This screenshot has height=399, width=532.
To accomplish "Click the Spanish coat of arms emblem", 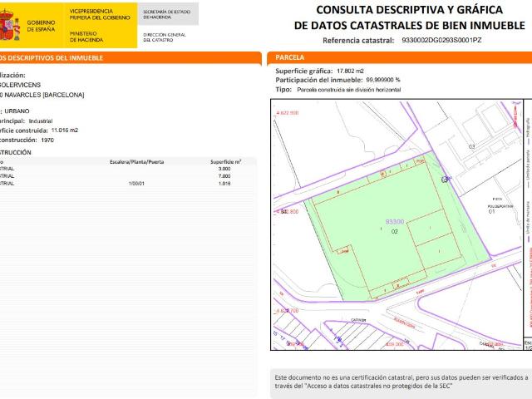I will (x=9, y=26).
